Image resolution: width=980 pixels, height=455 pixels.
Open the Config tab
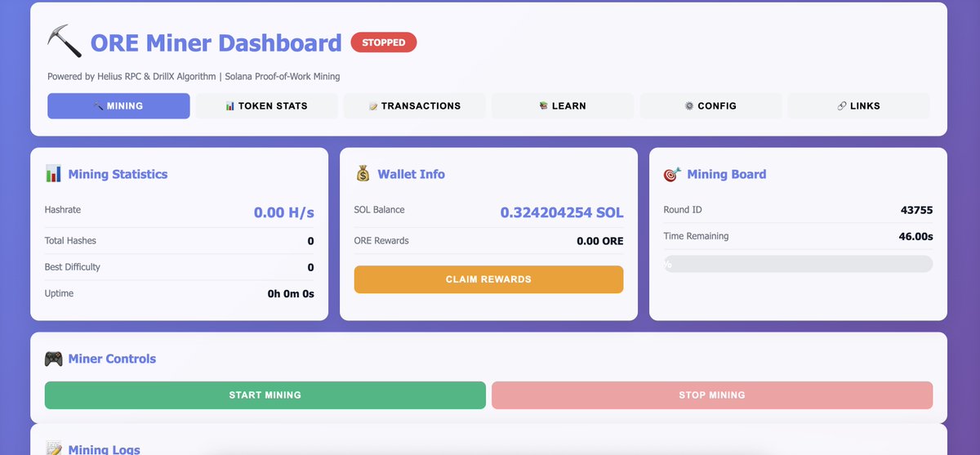pos(710,106)
